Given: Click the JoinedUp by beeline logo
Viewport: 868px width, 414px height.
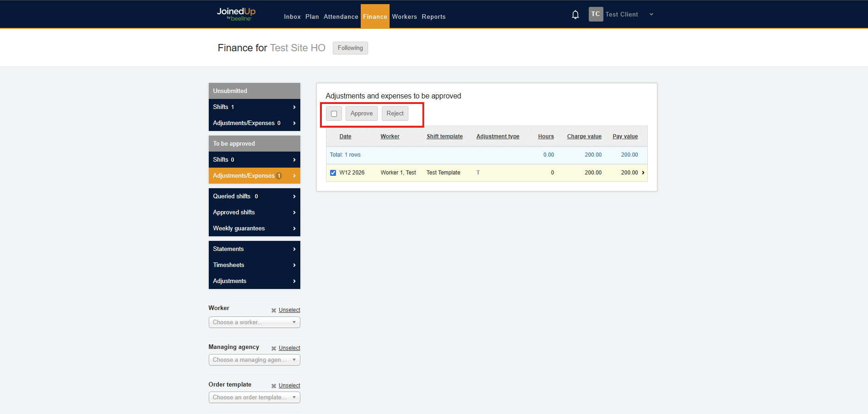Looking at the screenshot, I should point(236,14).
